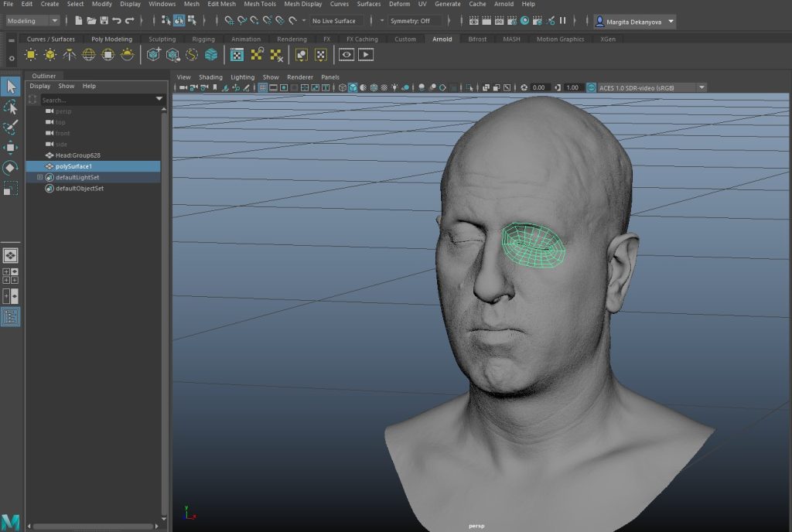Open the Outliner search filter dropdown arrow
This screenshot has width=792, height=532.
click(x=159, y=99)
